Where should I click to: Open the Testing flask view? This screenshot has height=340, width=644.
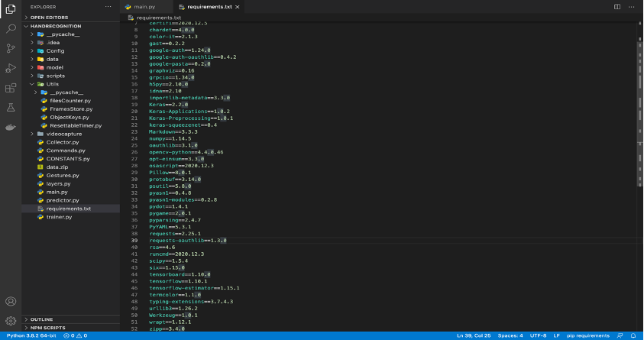click(x=11, y=107)
